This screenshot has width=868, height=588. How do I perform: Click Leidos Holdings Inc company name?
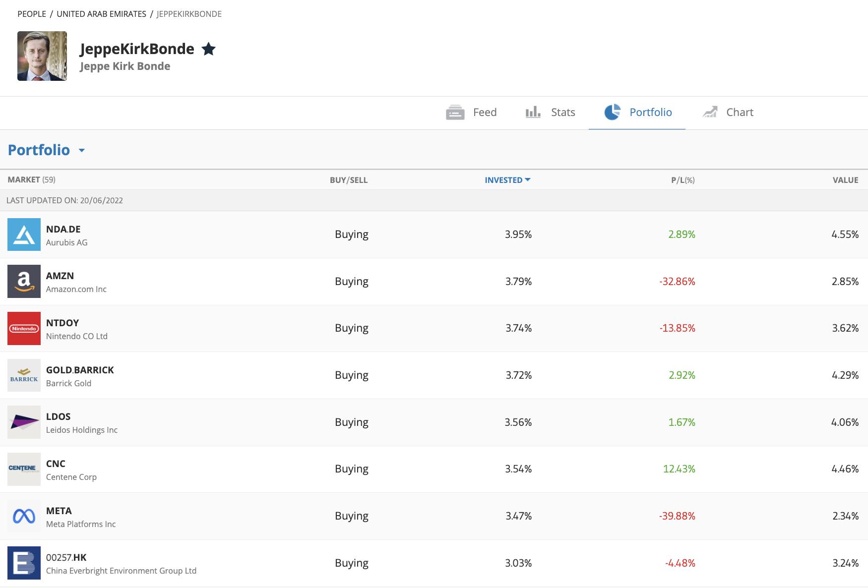coord(82,430)
